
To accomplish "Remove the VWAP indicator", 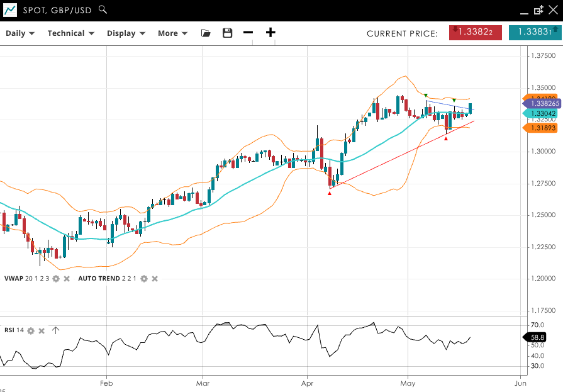I will tap(66, 279).
